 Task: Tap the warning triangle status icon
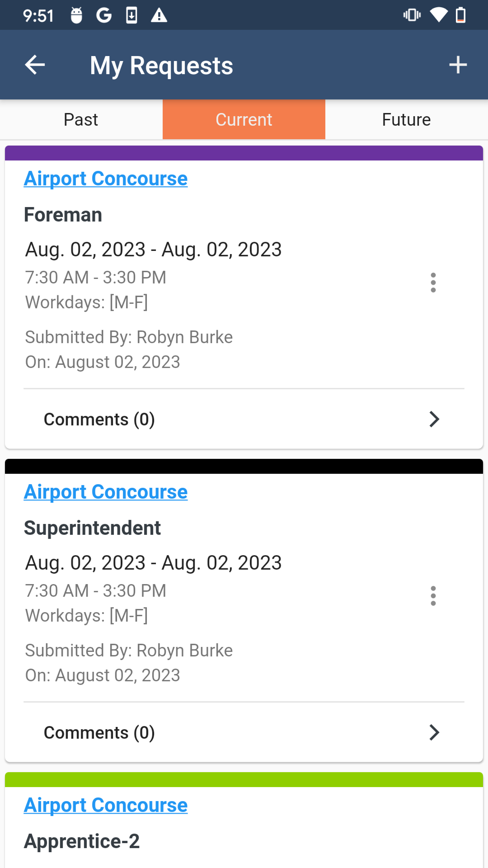pos(159,16)
